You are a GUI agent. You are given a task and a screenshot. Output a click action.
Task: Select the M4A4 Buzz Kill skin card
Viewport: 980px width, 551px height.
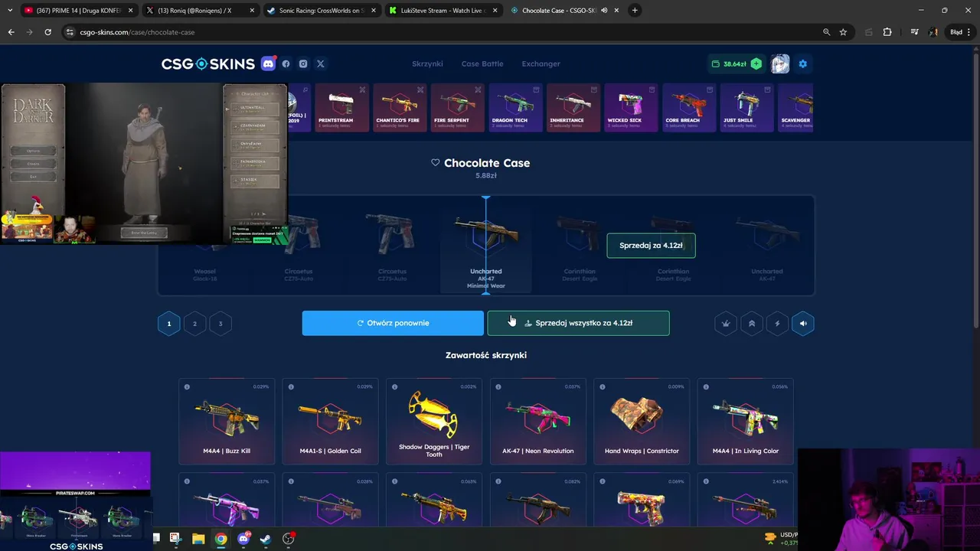point(227,422)
